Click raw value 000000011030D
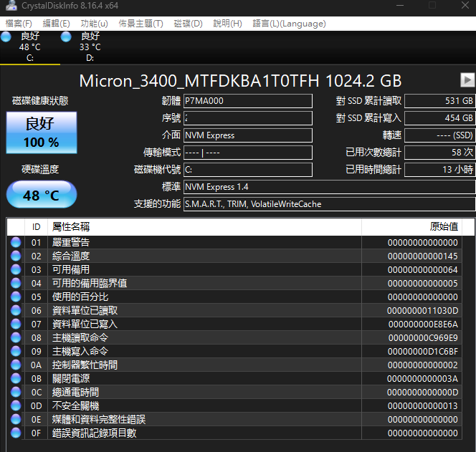This screenshot has height=452, width=476. (x=422, y=311)
